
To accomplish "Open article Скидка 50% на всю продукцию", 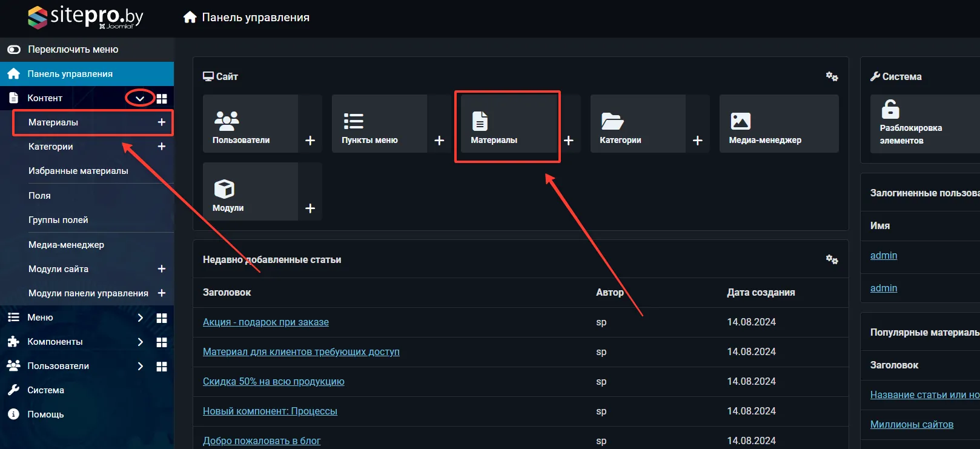I will (273, 382).
